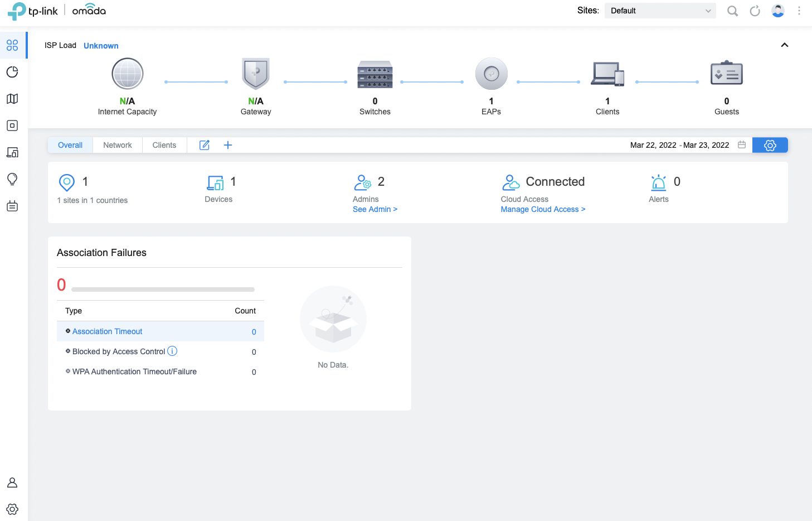
Task: Open the Dashboard sidebar icon
Action: (12, 45)
